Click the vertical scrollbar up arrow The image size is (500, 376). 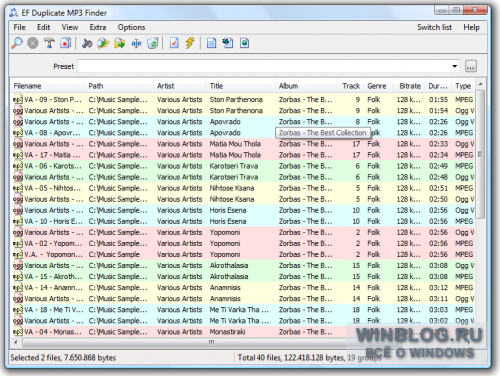[x=480, y=84]
